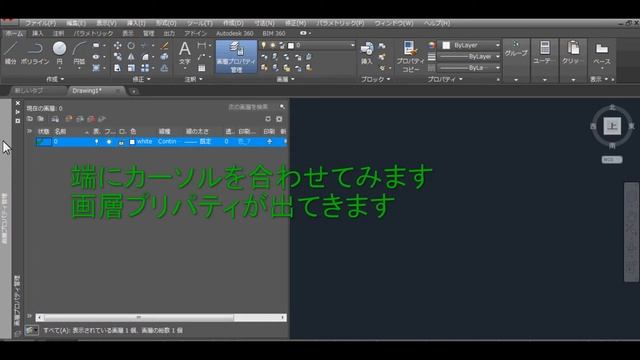Image resolution: width=640 pixels, height=360 pixels.
Task: Toggle auto-hide on layer palette
Action: coord(18,112)
